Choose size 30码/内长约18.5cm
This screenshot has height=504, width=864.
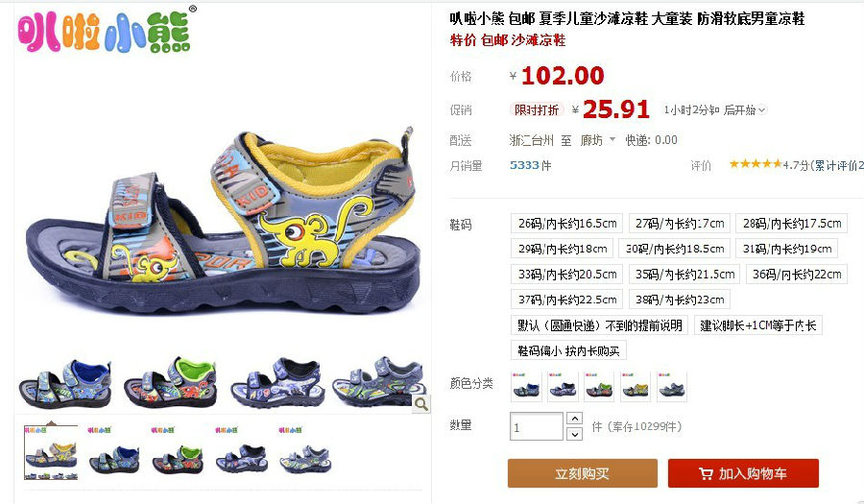coord(675,249)
